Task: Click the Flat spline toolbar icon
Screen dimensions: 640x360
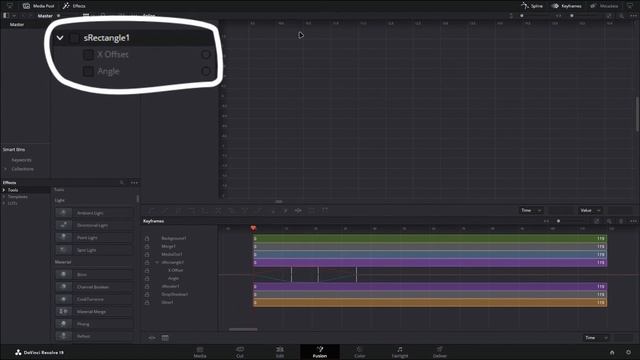Action: 165,211
